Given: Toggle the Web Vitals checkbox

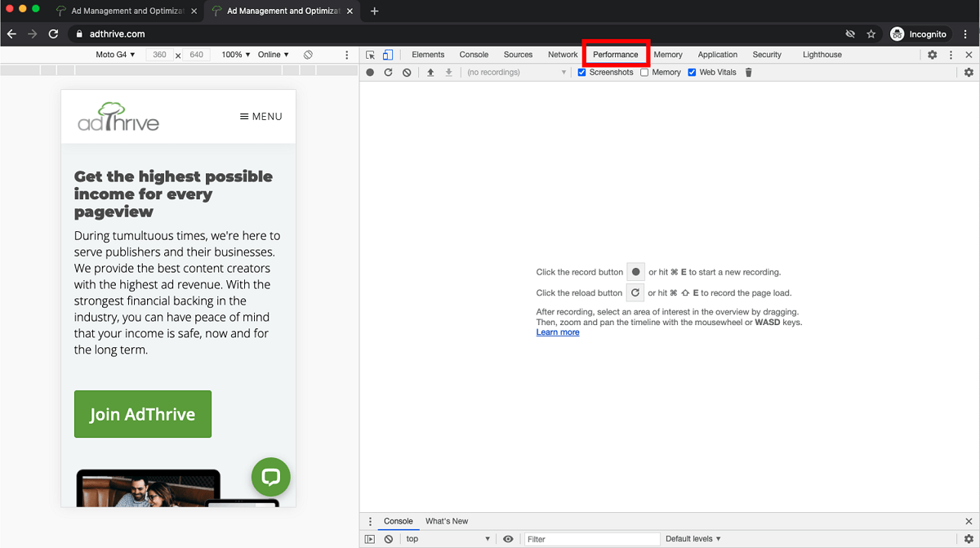Looking at the screenshot, I should tap(692, 73).
